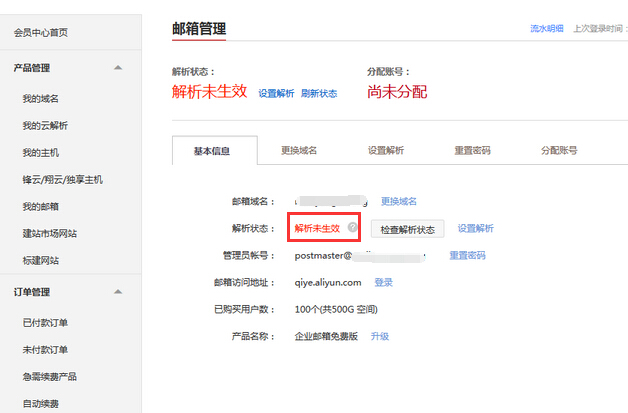Go to 会员中心首页
The height and width of the screenshot is (413, 628).
[x=41, y=33]
